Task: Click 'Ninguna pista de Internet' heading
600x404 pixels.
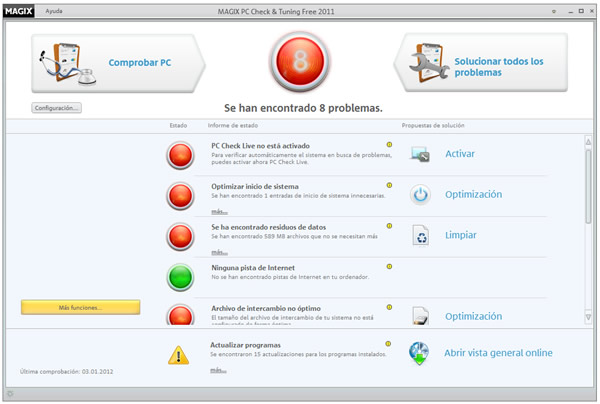Action: point(253,267)
